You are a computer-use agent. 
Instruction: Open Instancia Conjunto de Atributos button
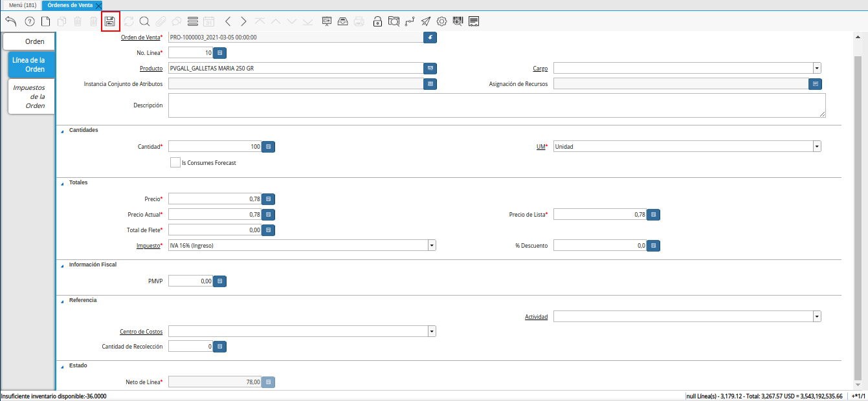430,84
